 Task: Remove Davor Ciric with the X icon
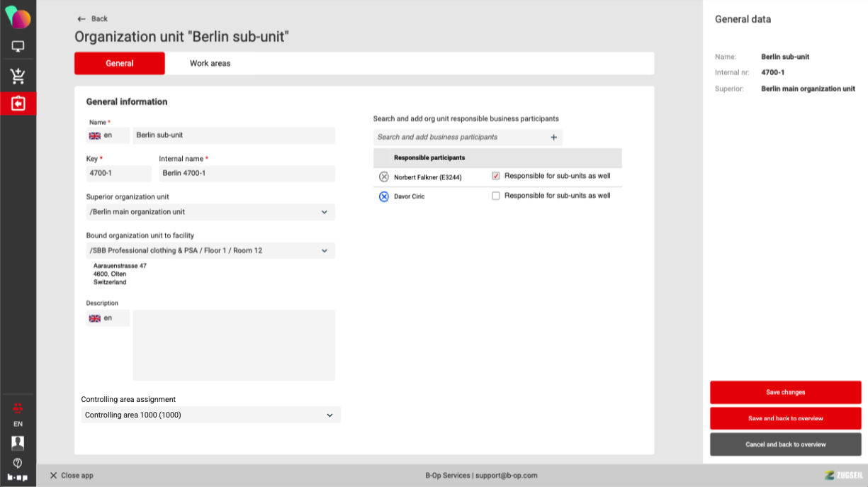(384, 196)
